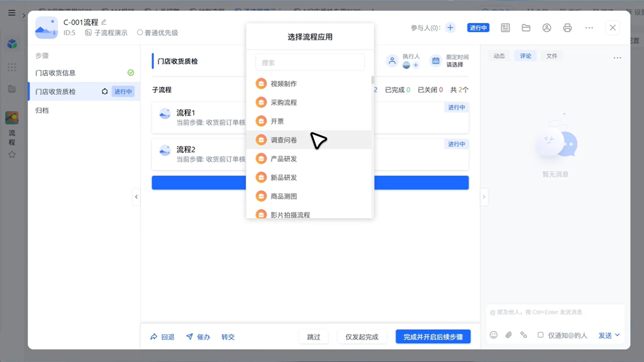Select 调查问卷 from the app list

(x=309, y=140)
